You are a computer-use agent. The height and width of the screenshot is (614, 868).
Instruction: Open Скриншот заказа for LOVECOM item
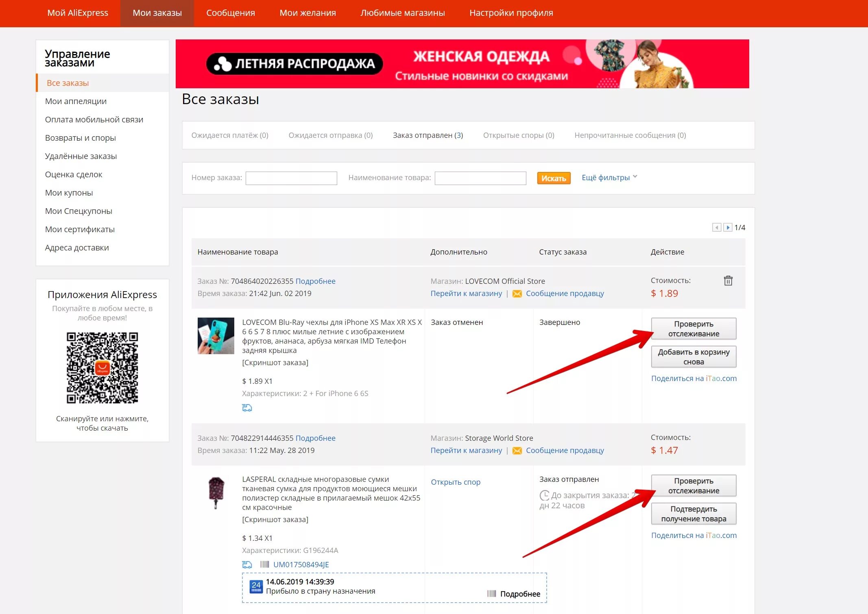coord(275,363)
